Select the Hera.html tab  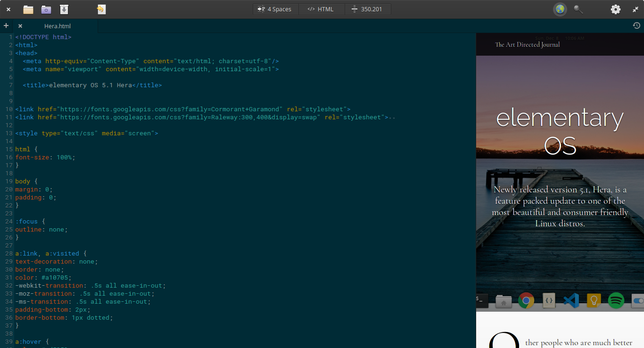pyautogui.click(x=57, y=26)
